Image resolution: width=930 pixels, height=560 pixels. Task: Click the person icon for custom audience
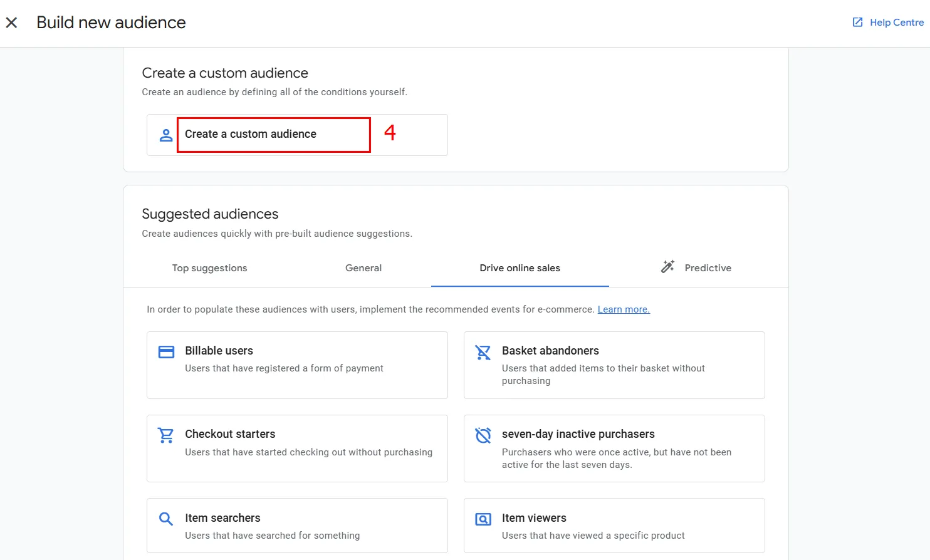[x=166, y=135]
